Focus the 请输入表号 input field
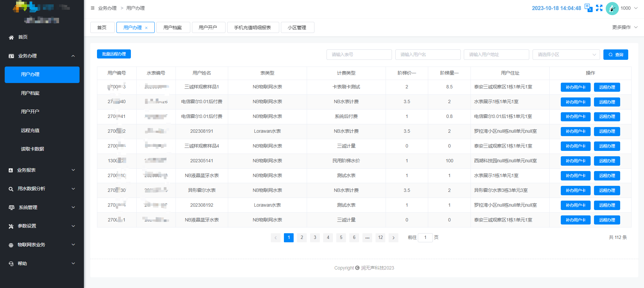 tap(359, 54)
